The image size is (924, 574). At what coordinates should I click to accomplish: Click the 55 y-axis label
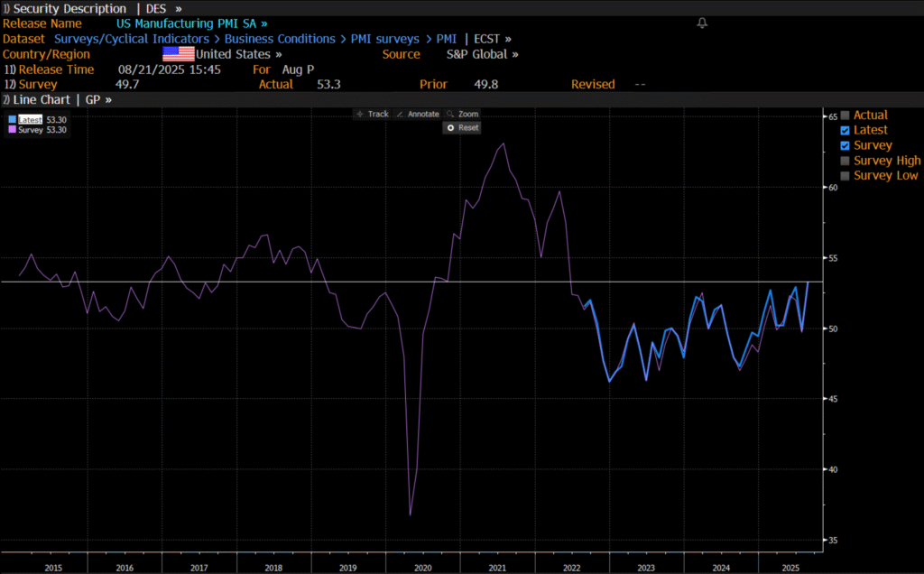point(833,258)
